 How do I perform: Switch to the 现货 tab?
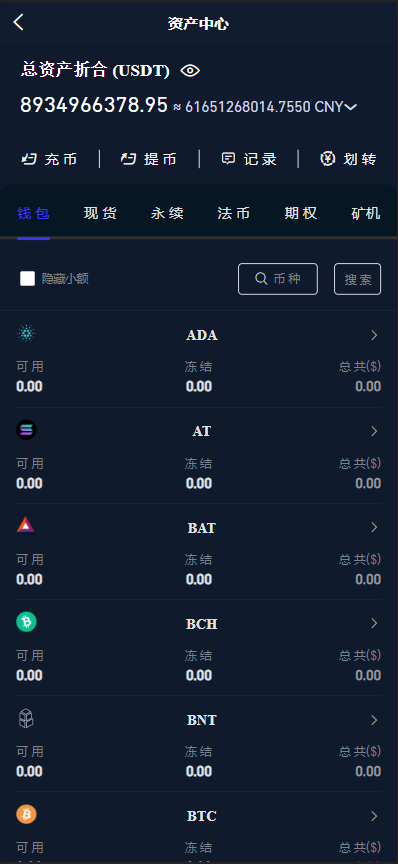[x=100, y=213]
